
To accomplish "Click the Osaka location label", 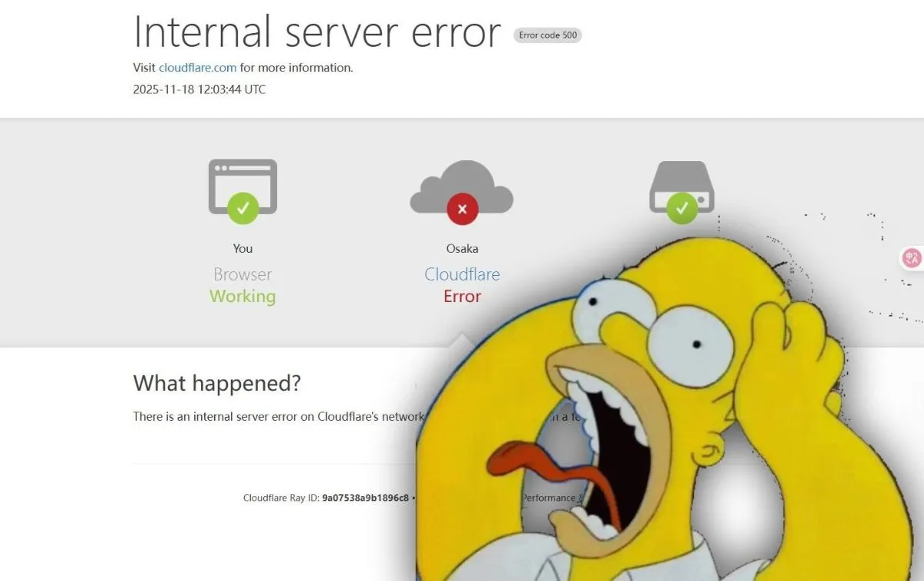I will (x=462, y=248).
